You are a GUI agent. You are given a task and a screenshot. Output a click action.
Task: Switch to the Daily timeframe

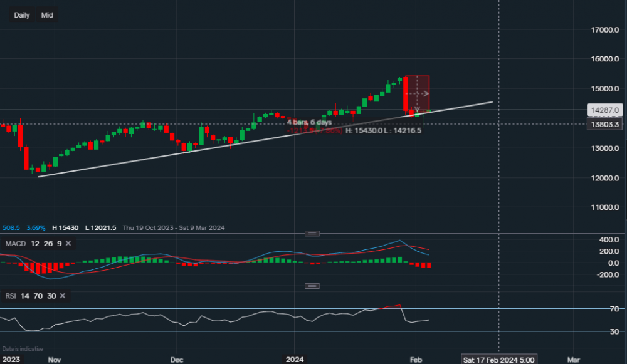tap(21, 14)
